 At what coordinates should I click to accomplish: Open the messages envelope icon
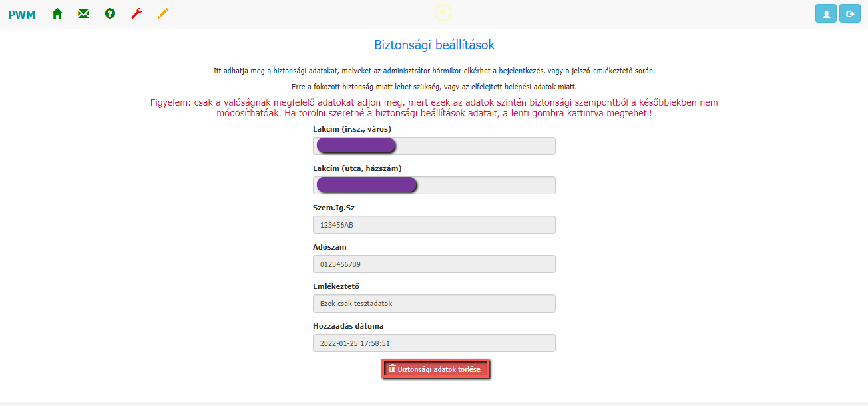point(83,13)
